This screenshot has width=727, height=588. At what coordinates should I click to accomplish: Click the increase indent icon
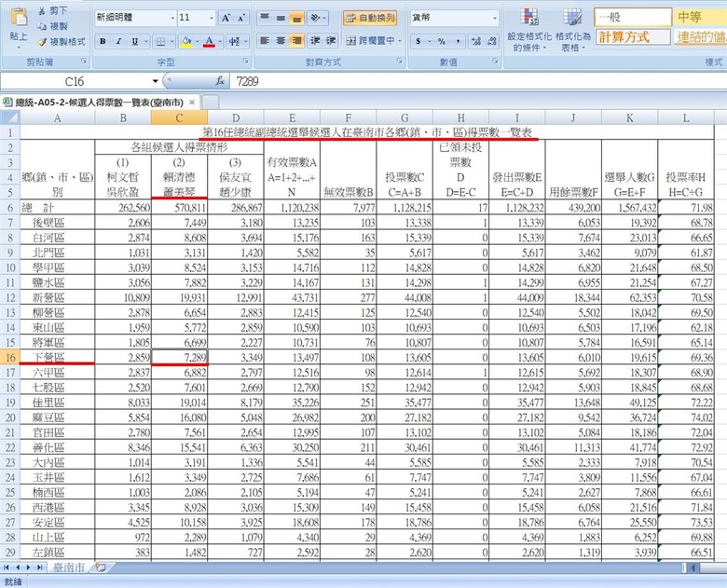(331, 41)
